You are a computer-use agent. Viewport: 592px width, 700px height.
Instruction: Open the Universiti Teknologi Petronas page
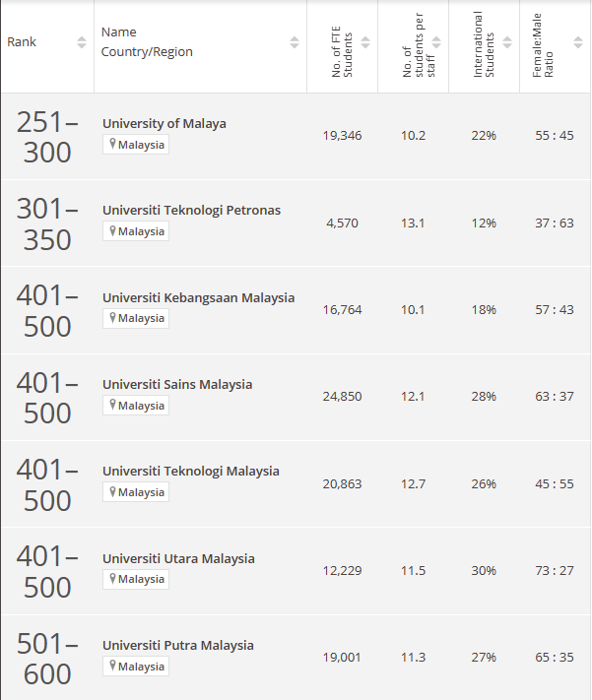point(191,211)
